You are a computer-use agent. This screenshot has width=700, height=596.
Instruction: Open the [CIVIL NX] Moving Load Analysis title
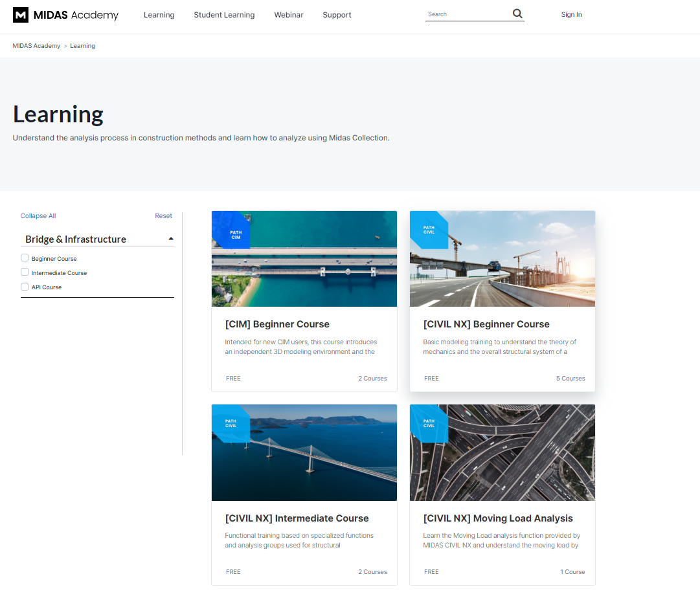click(x=498, y=518)
